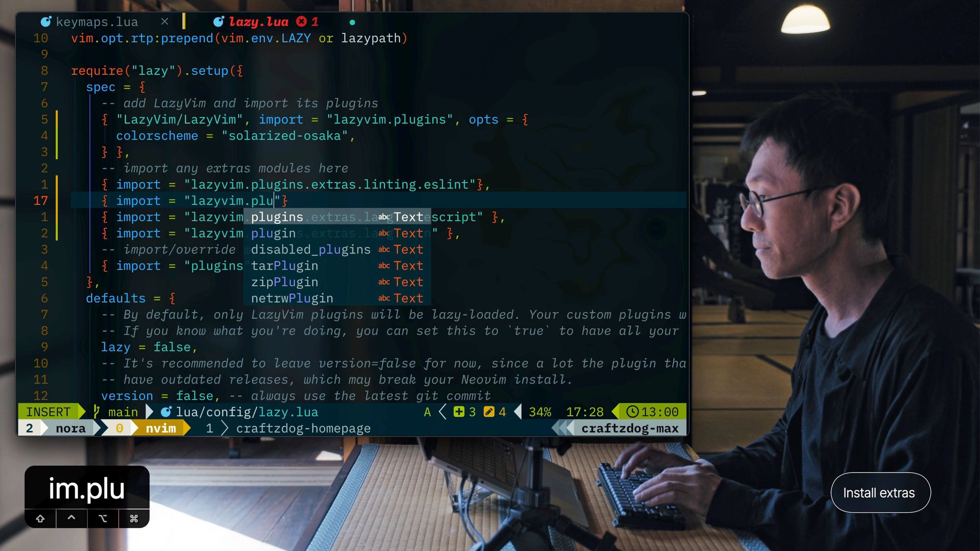Click the Install extras button

[879, 492]
